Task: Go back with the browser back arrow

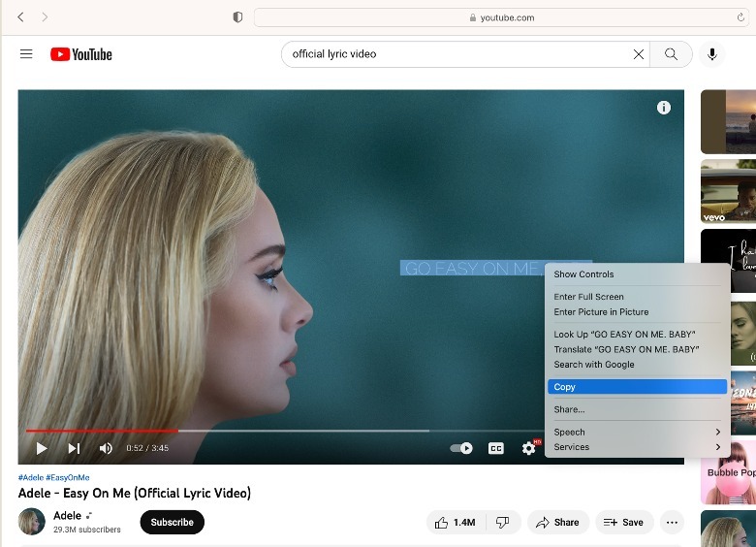Action: (20, 17)
